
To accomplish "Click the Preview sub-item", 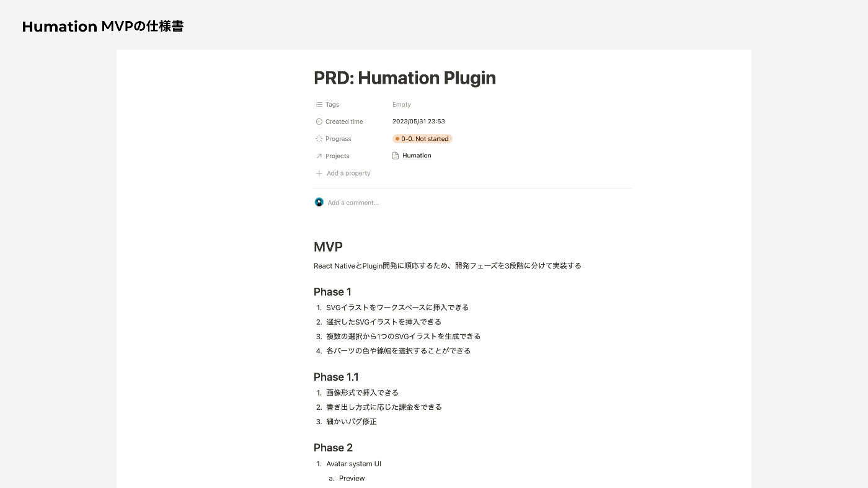I will (352, 478).
